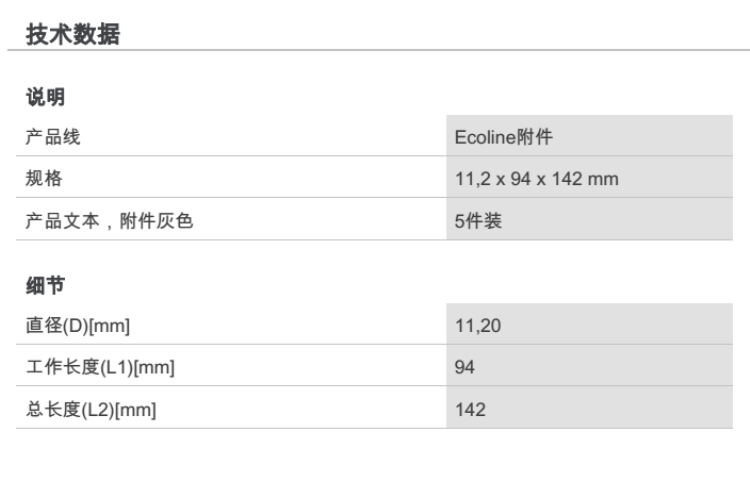750x481 pixels.
Task: Select the 工作长度 value cell showing 94
Action: (464, 368)
